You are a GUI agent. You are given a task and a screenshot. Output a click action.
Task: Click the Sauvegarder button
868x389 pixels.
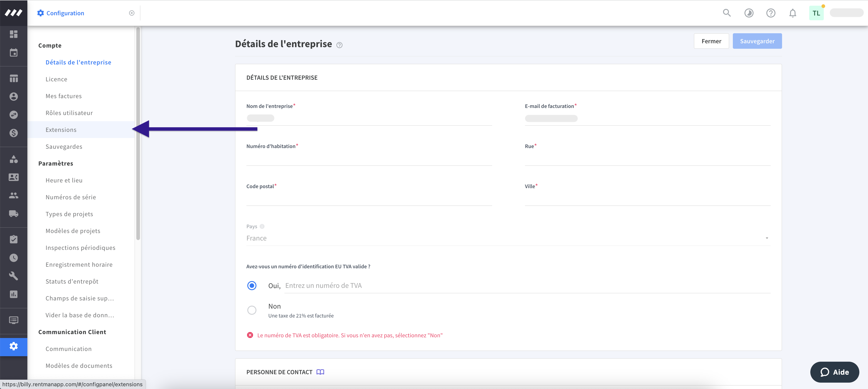pyautogui.click(x=757, y=41)
